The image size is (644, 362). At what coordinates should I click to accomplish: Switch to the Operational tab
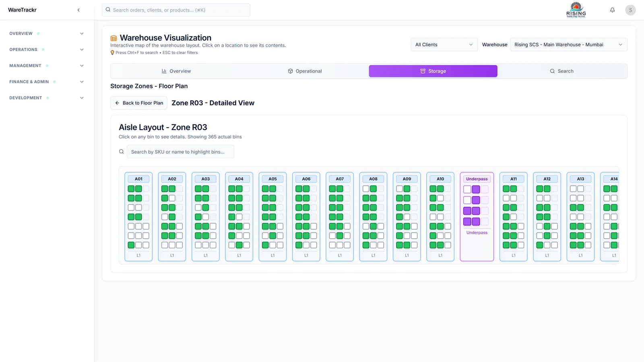tap(305, 71)
